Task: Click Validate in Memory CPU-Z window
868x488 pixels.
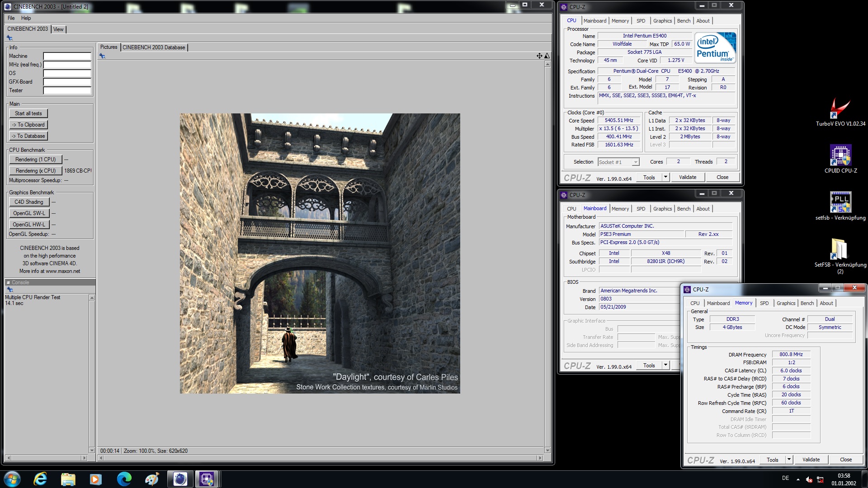Action: 811,460
